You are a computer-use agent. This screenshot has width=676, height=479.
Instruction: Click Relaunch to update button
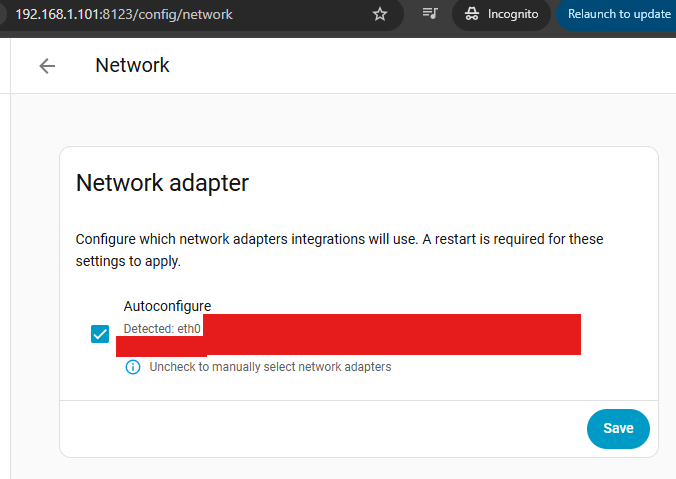tap(618, 14)
